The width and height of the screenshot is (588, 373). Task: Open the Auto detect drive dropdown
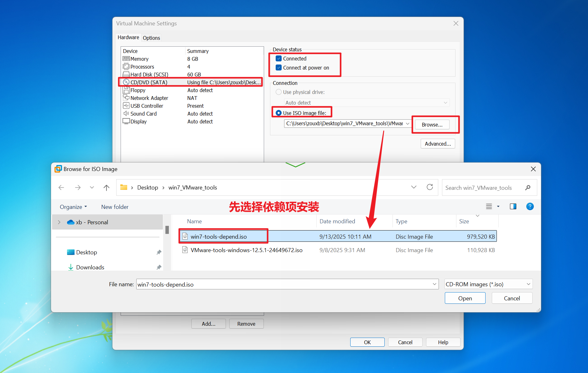[446, 102]
